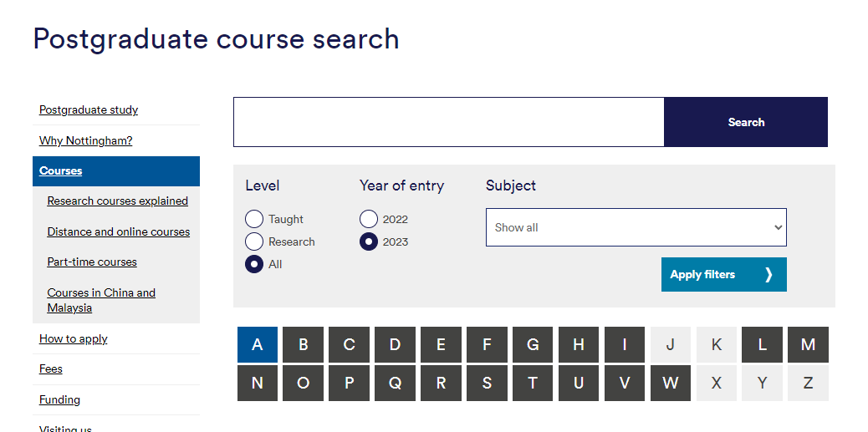Screen dimensions: 868x432
Task: Open the Courses sidebar menu item
Action: pos(61,170)
